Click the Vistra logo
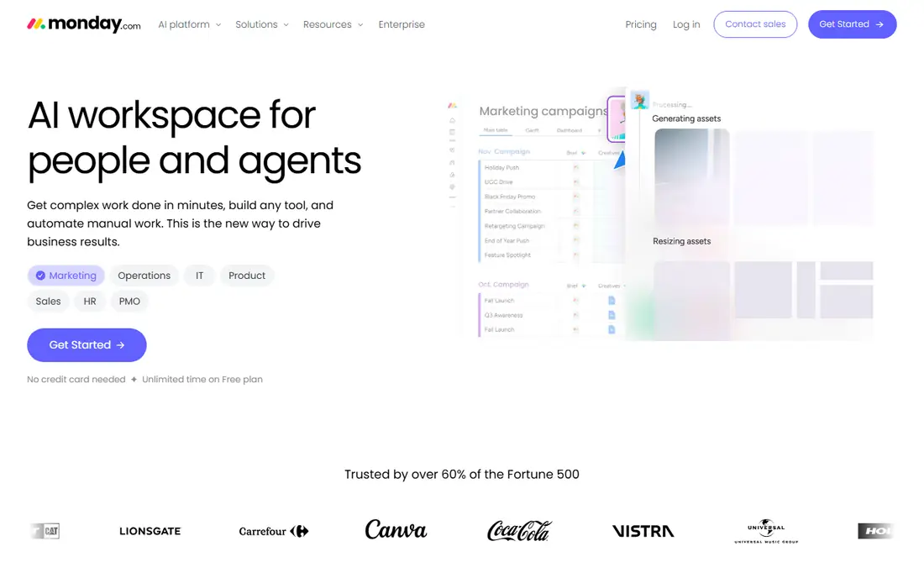924x578 pixels. tap(643, 531)
